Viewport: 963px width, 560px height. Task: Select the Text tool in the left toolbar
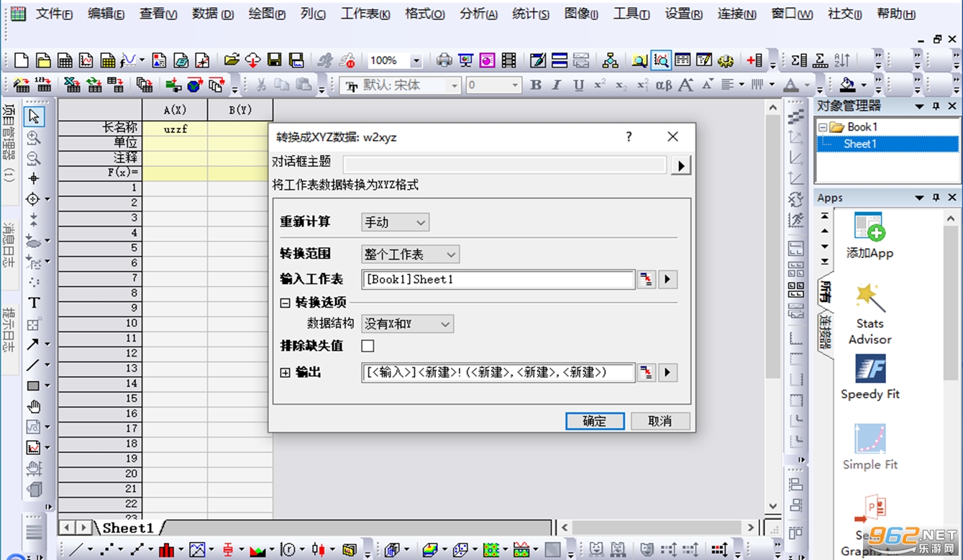(x=33, y=303)
